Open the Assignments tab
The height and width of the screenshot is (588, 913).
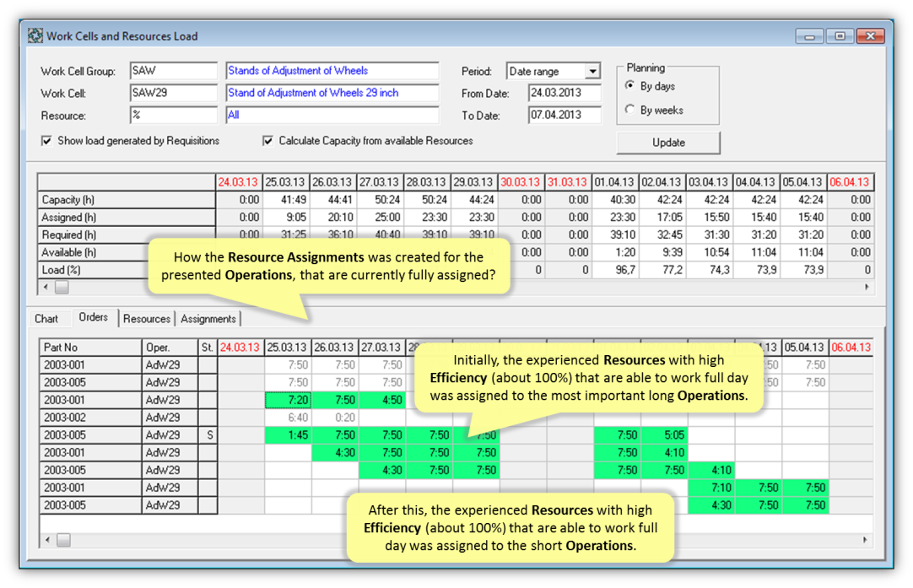(x=208, y=318)
